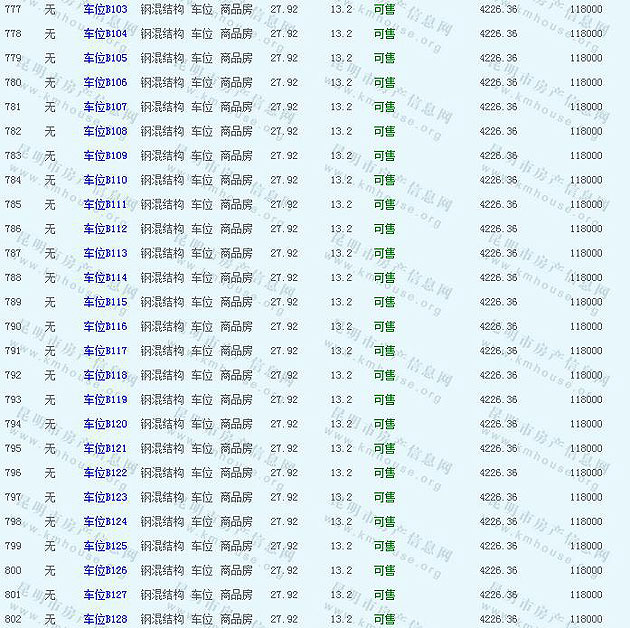
Task: Click the 车位B128 link
Action: 105,620
